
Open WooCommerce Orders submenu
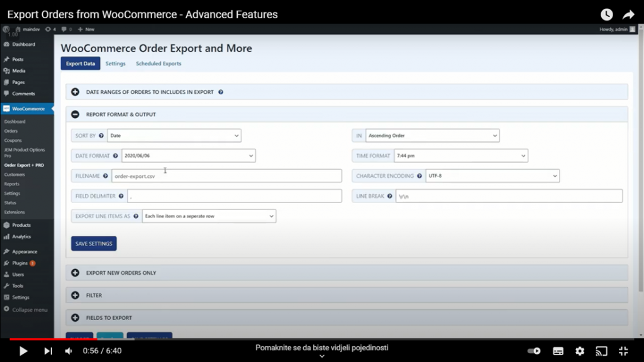tap(11, 131)
